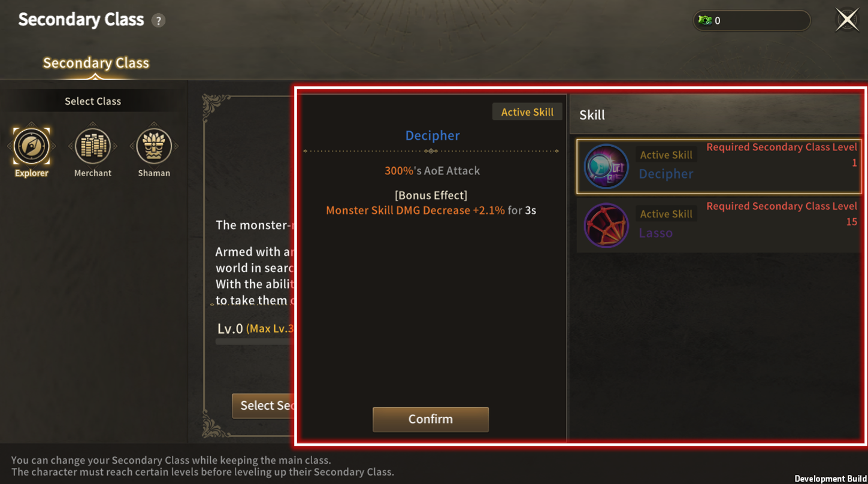This screenshot has width=868, height=484.
Task: Open the help question mark icon
Action: point(158,20)
